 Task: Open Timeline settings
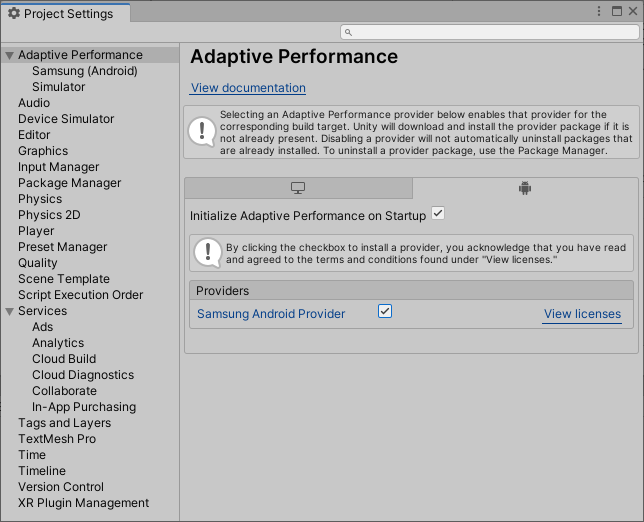(41, 471)
